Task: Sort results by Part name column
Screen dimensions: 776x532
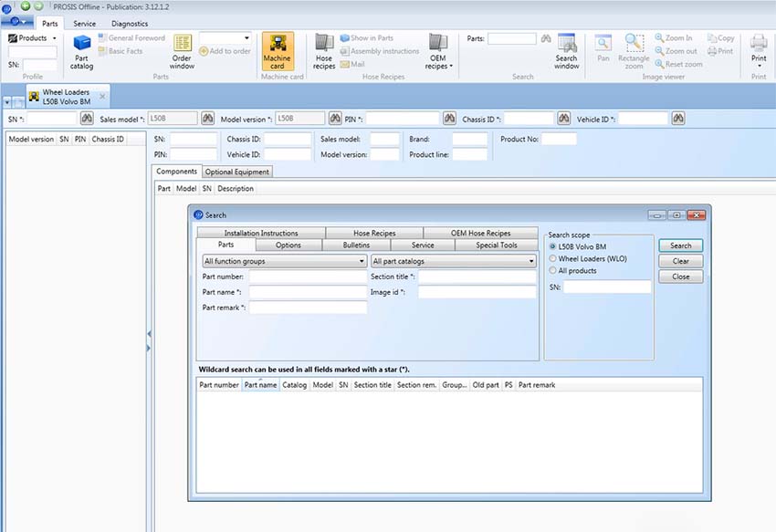Action: pos(261,384)
